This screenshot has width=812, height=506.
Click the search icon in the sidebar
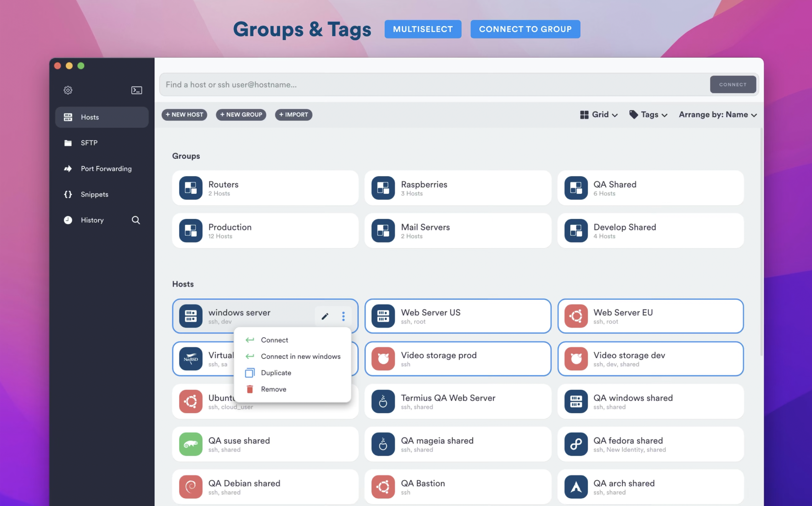[135, 220]
